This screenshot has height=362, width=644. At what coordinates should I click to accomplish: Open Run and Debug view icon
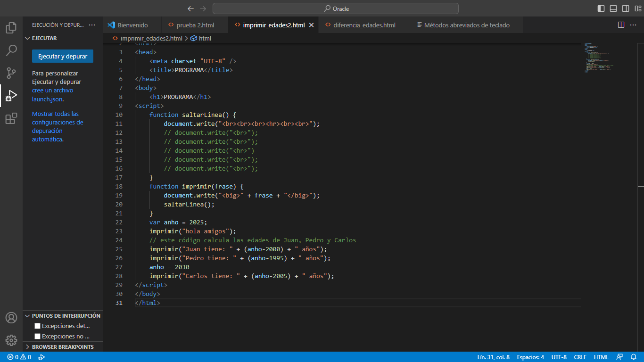coord(11,96)
